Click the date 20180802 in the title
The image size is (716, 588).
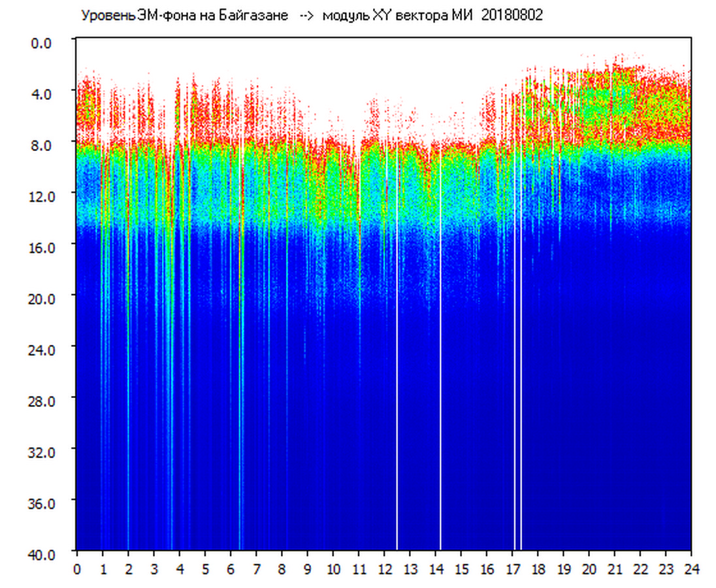[512, 16]
